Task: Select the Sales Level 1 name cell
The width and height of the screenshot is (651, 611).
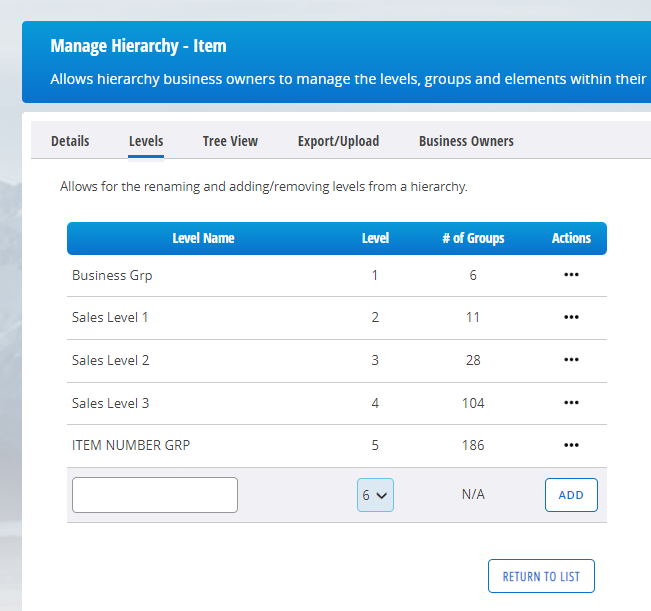Action: (110, 318)
